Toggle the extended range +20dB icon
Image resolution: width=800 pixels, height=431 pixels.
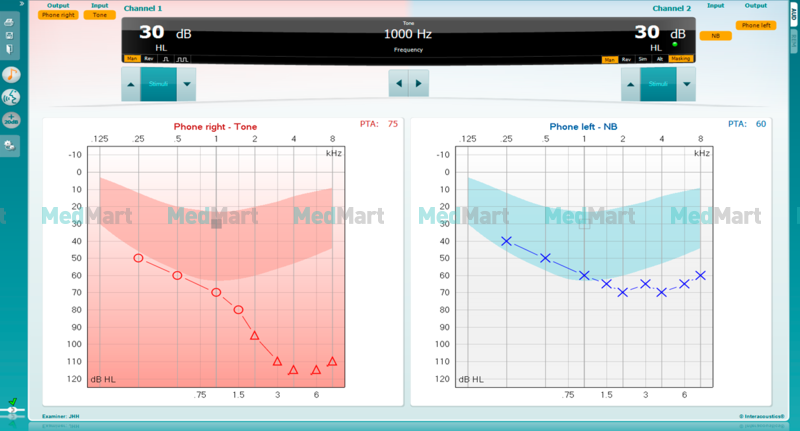pyautogui.click(x=11, y=120)
